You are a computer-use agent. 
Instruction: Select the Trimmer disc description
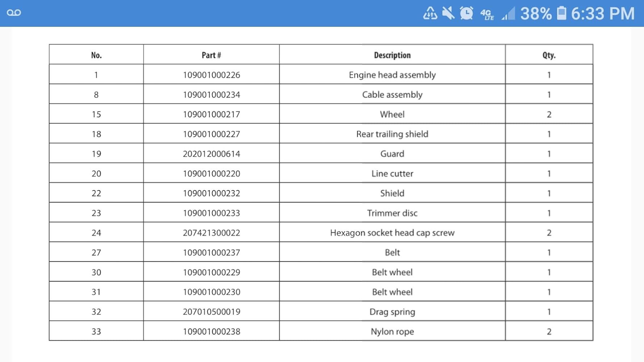click(x=392, y=213)
